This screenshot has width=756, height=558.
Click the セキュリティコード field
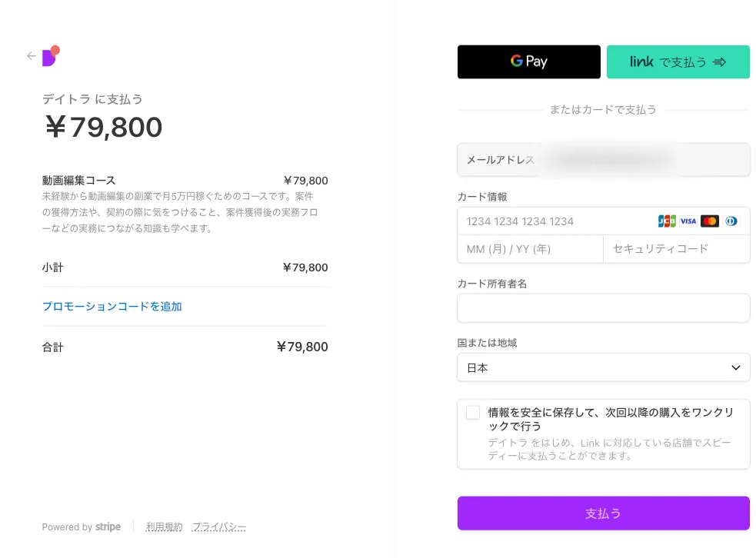coord(675,249)
